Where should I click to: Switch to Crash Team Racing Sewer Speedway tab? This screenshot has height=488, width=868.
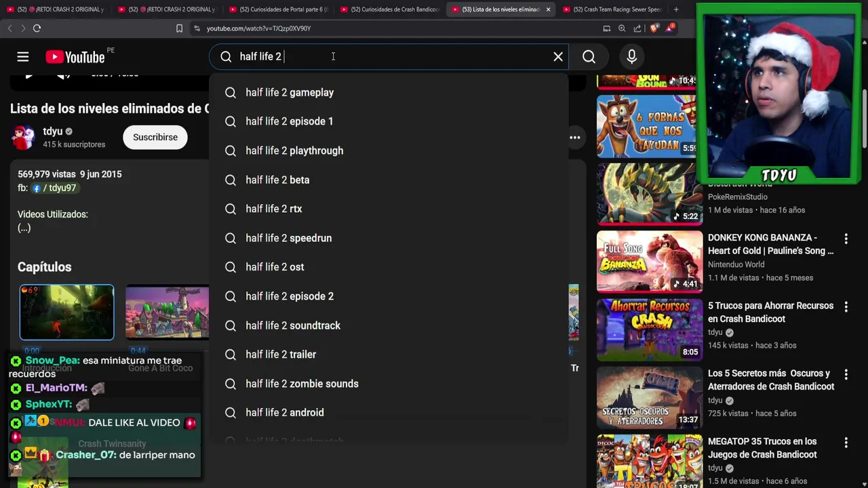(x=612, y=9)
